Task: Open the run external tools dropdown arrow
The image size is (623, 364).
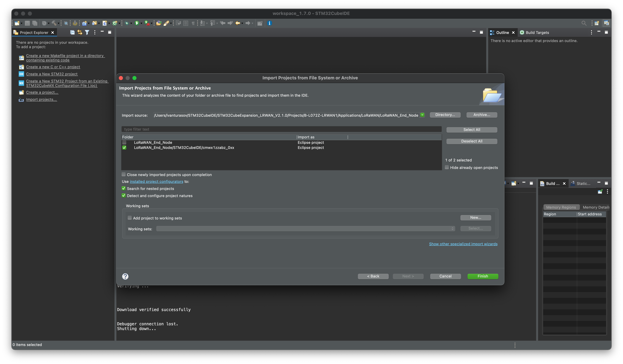Action: coord(152,23)
